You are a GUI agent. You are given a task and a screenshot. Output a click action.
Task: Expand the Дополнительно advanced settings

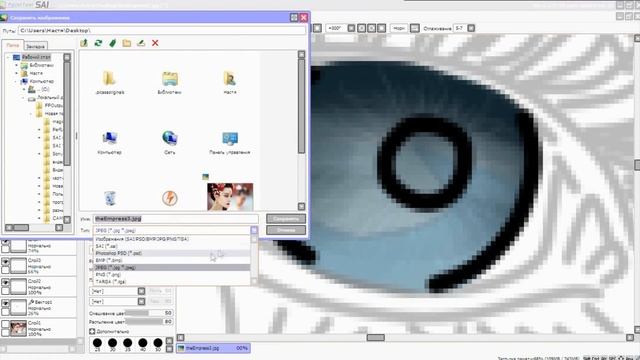pyautogui.click(x=92, y=331)
